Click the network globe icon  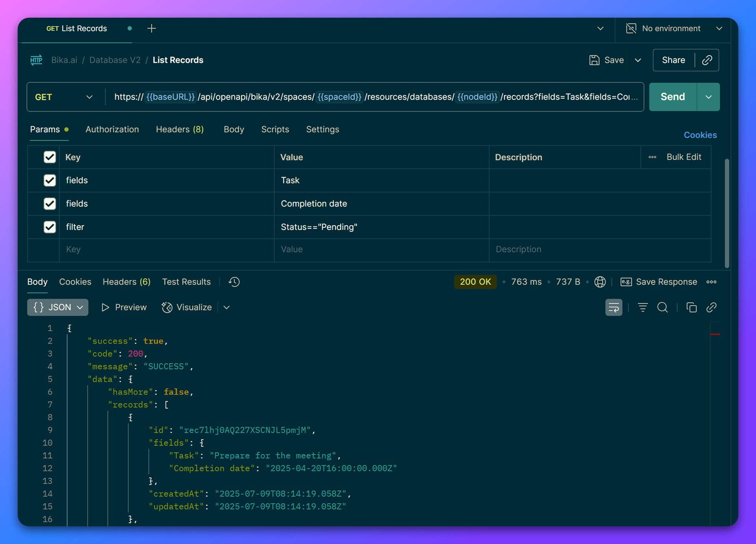click(x=600, y=282)
